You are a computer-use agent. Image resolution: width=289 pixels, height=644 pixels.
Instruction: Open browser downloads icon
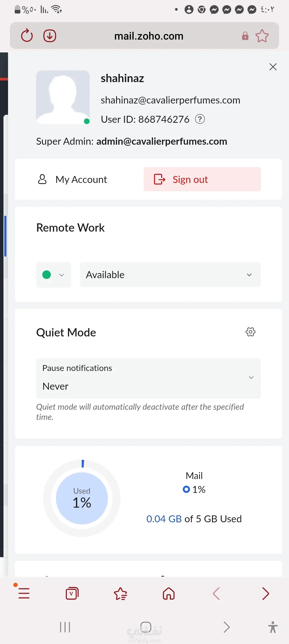50,36
